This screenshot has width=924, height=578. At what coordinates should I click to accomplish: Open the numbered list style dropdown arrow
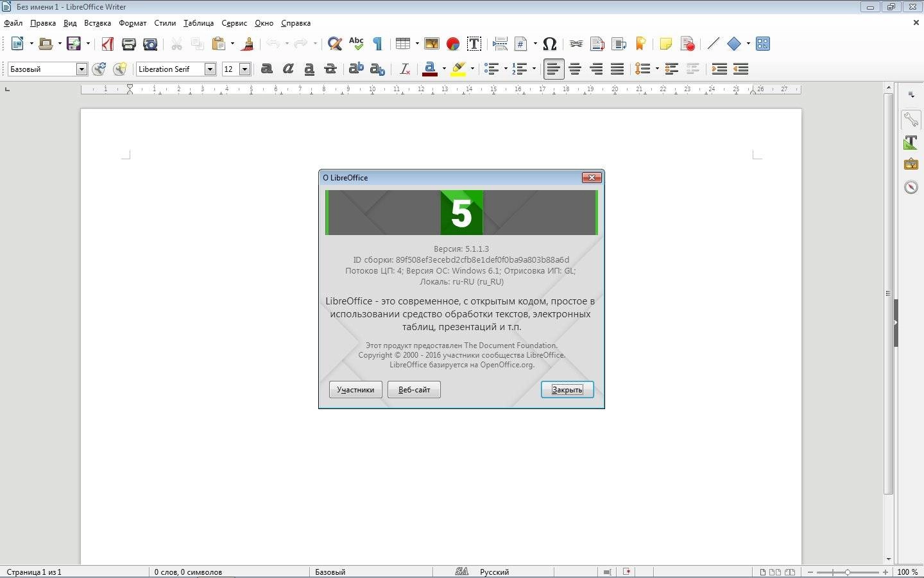(534, 69)
